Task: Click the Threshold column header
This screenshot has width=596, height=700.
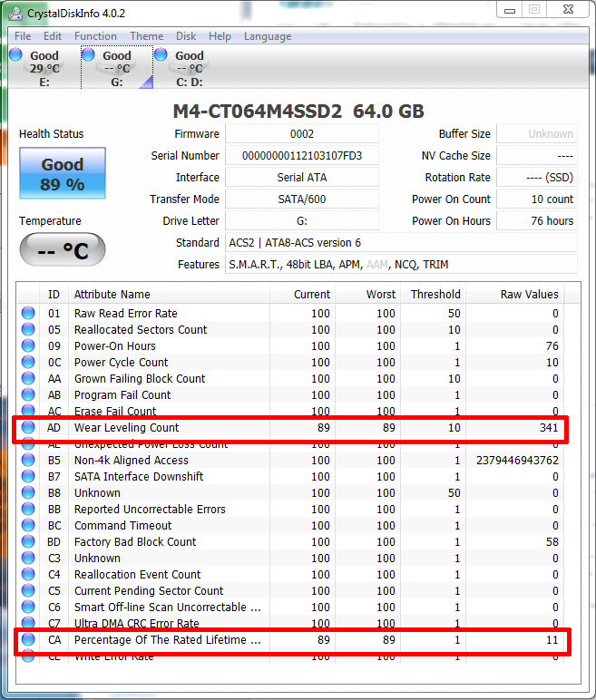Action: [x=433, y=295]
